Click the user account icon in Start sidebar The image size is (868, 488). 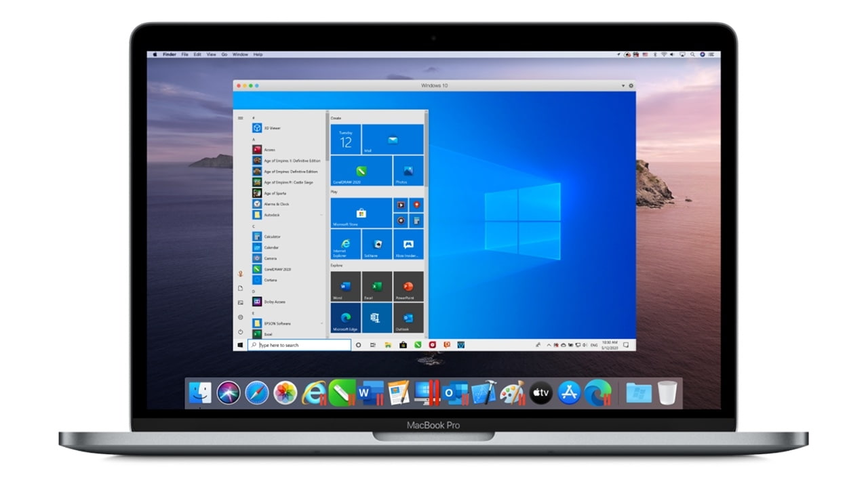(x=240, y=274)
